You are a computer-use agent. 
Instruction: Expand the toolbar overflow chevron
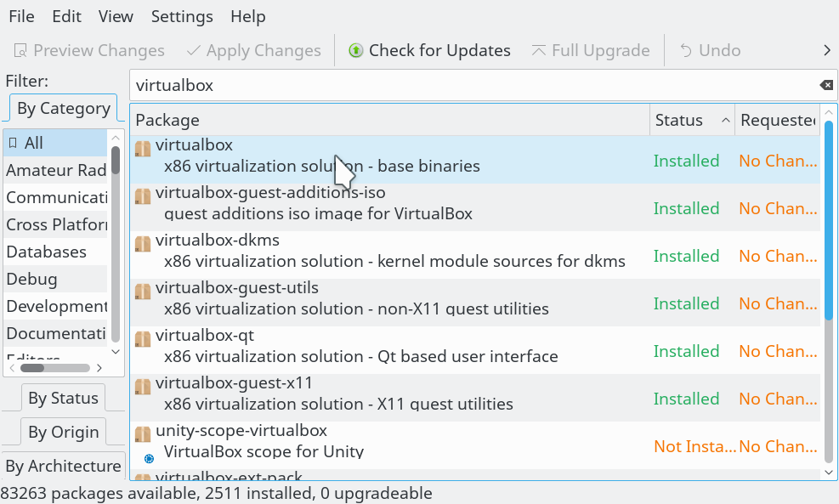[x=826, y=51]
